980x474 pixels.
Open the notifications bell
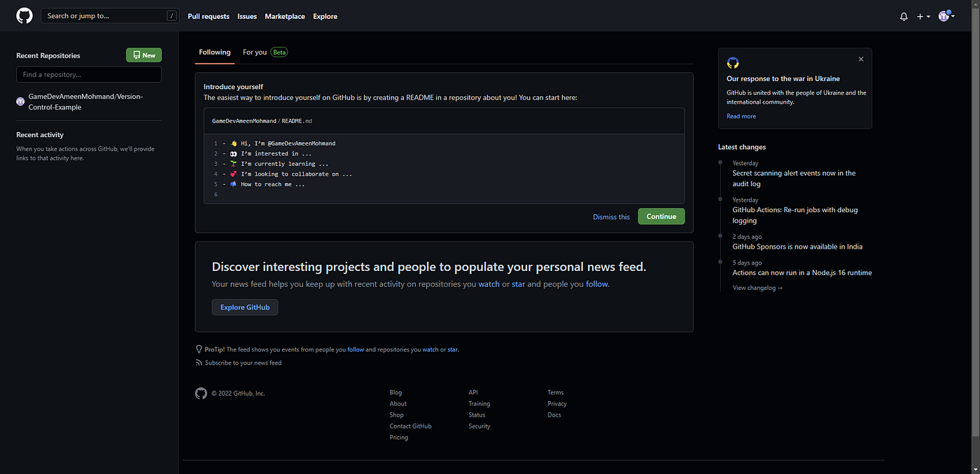point(904,16)
